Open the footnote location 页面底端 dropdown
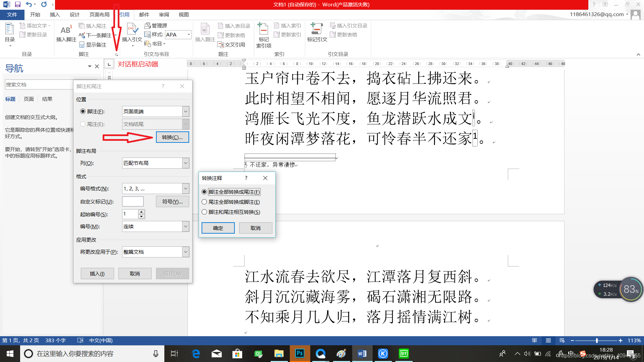 pyautogui.click(x=185, y=111)
